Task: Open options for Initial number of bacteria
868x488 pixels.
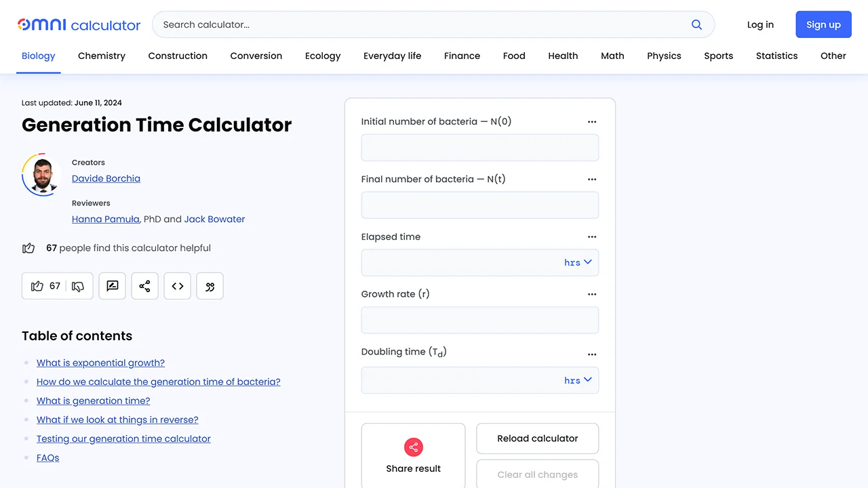Action: [x=592, y=121]
